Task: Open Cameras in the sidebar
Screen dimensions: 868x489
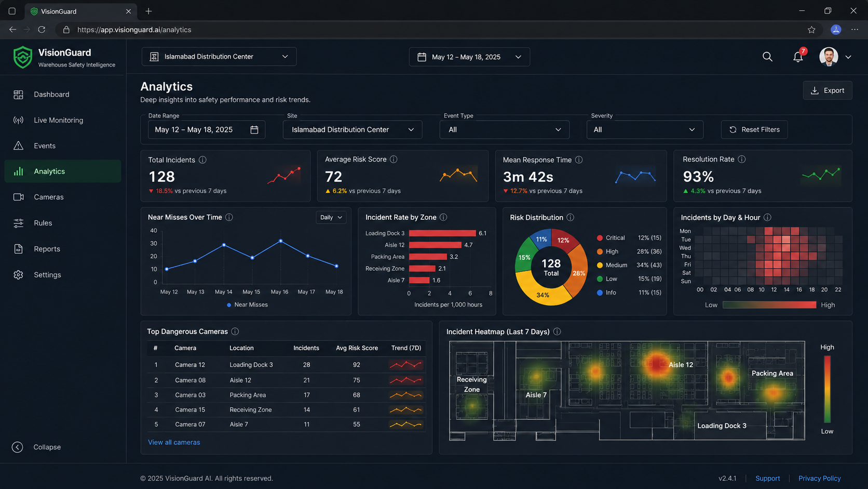Action: click(x=63, y=197)
